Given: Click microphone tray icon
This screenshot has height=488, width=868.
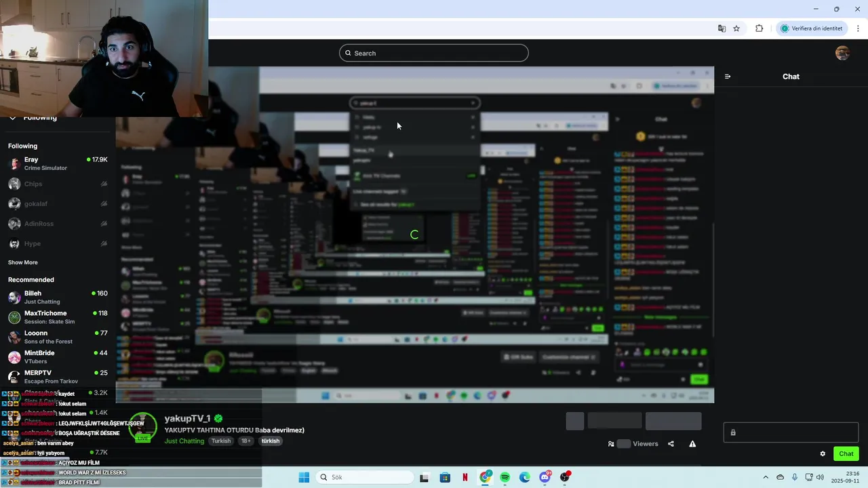Looking at the screenshot, I should (795, 477).
